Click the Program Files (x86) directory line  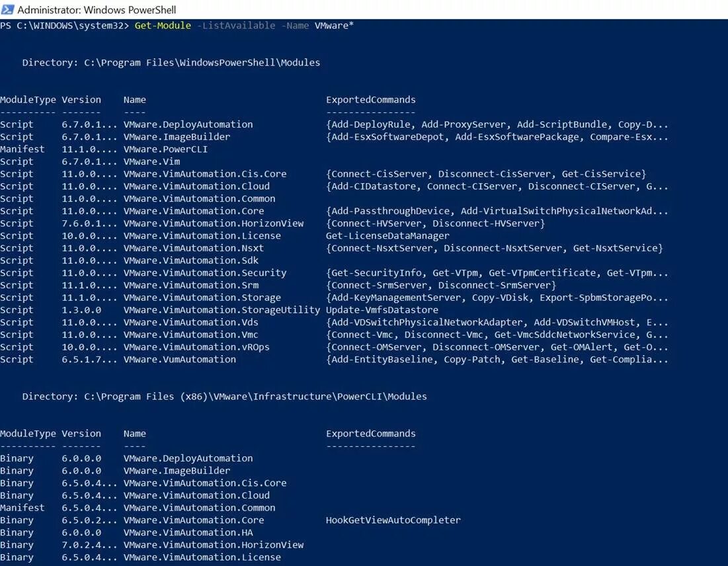click(x=224, y=397)
